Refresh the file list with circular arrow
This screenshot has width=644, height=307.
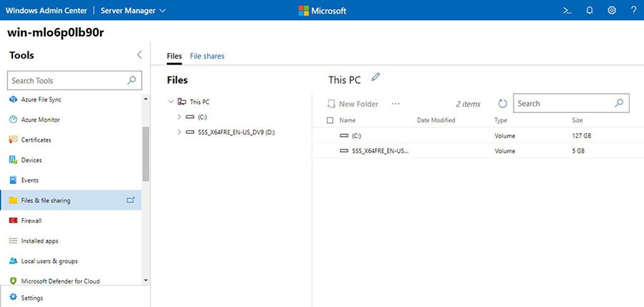point(502,104)
